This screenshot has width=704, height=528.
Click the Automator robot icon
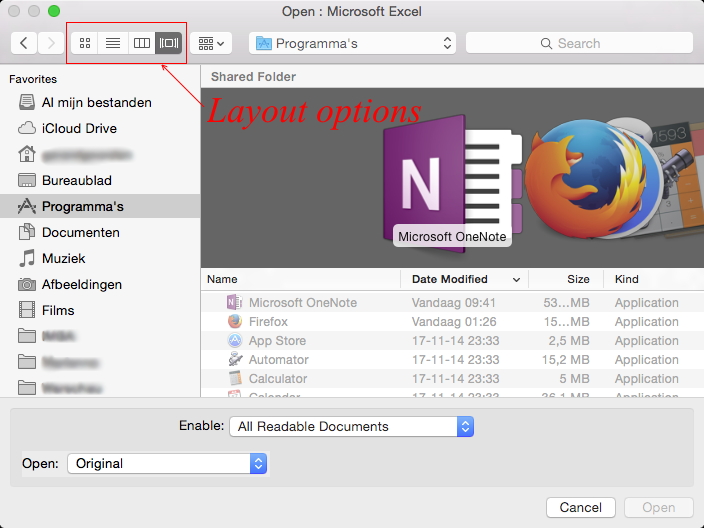[x=235, y=359]
